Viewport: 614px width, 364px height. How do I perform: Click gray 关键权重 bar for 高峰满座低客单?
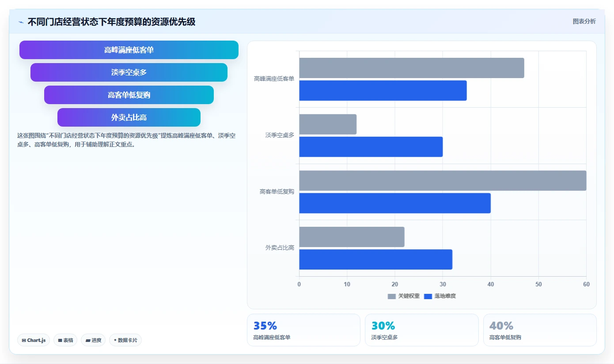click(x=412, y=68)
